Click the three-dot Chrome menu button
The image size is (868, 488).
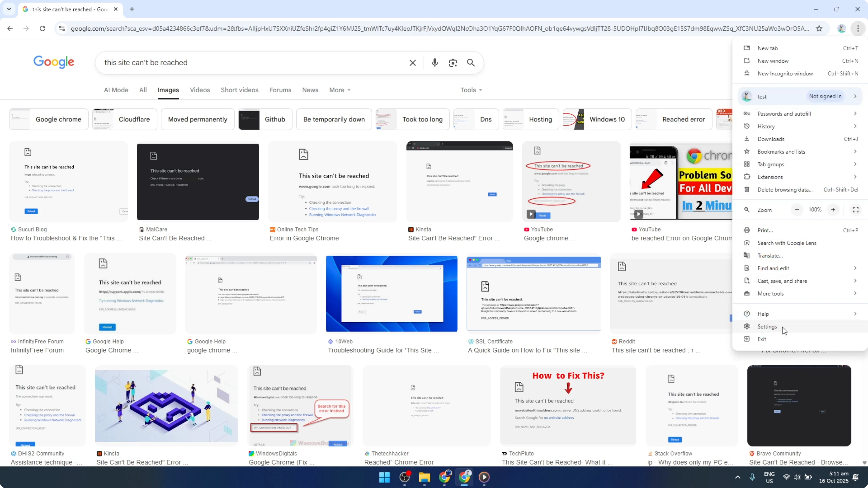[858, 28]
